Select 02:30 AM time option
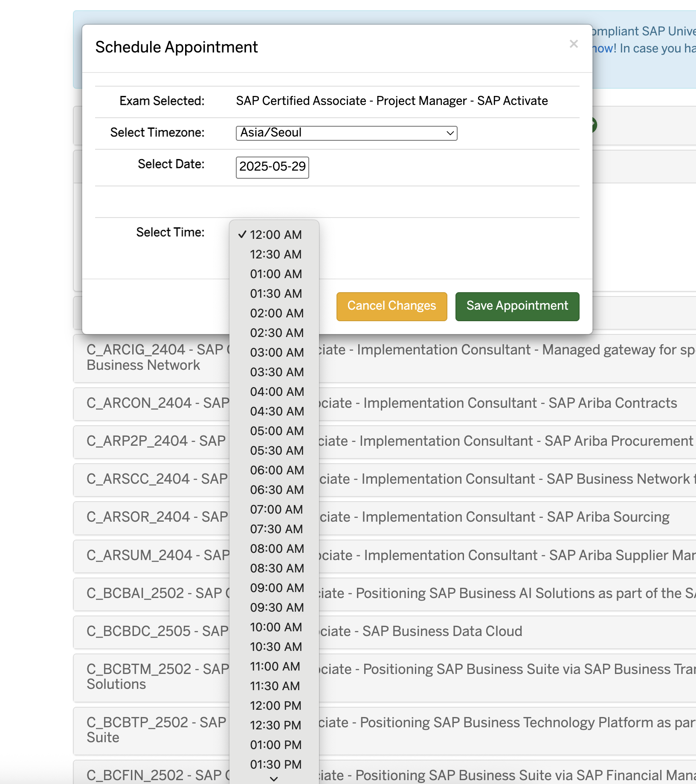The image size is (696, 784). tap(274, 333)
